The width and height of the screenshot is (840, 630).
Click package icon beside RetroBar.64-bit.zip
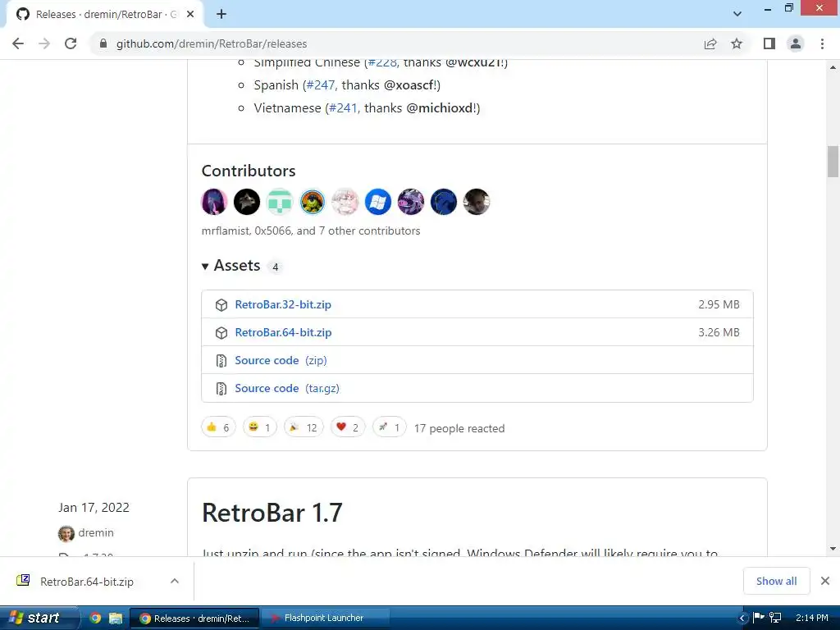coord(221,333)
